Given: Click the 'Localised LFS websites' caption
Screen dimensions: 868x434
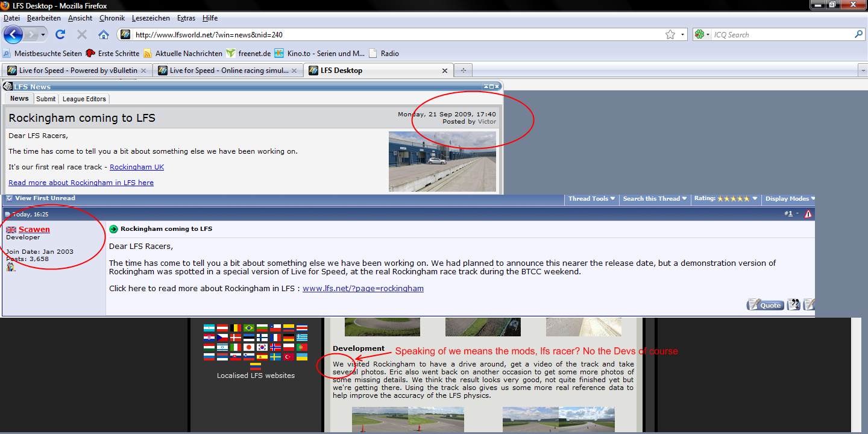Looking at the screenshot, I should [256, 376].
